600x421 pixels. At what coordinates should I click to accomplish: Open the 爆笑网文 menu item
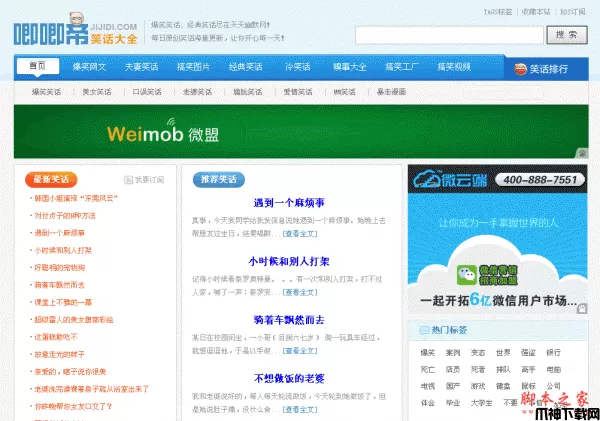point(90,67)
